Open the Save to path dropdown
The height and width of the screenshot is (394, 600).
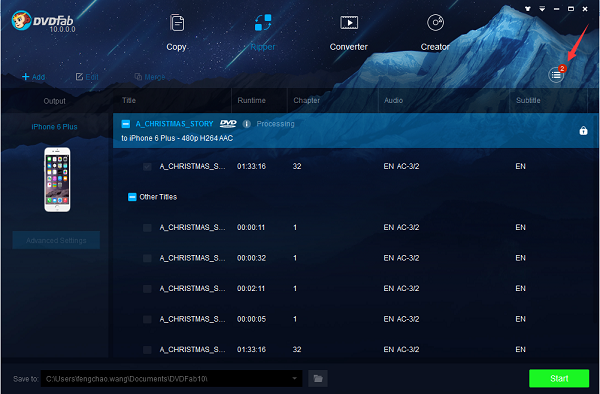(x=294, y=378)
